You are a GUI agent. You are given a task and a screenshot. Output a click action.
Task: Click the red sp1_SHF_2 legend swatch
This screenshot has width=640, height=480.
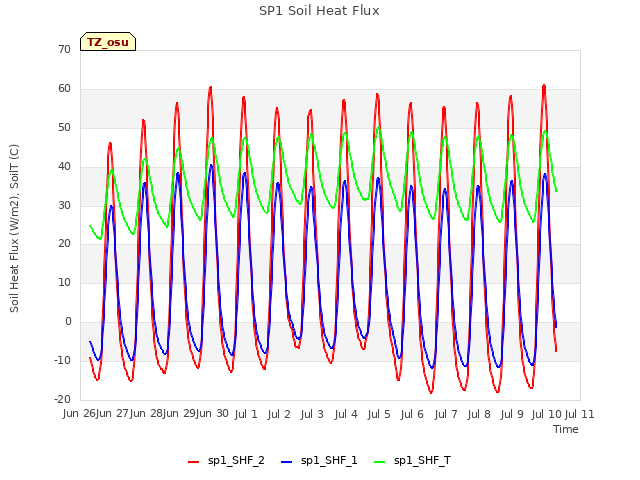pos(193,462)
